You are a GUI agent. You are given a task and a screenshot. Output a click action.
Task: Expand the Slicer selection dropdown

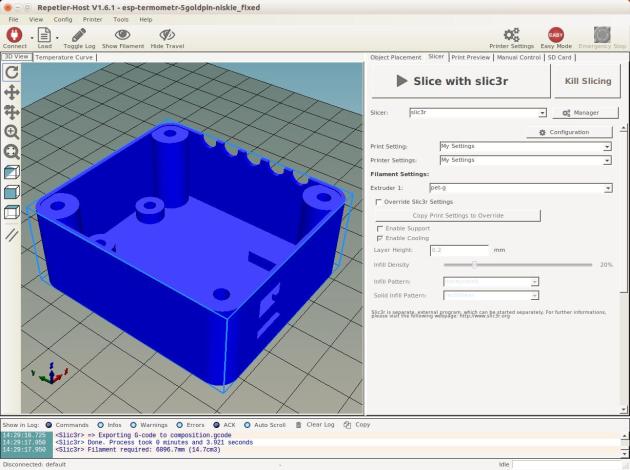[x=542, y=113]
